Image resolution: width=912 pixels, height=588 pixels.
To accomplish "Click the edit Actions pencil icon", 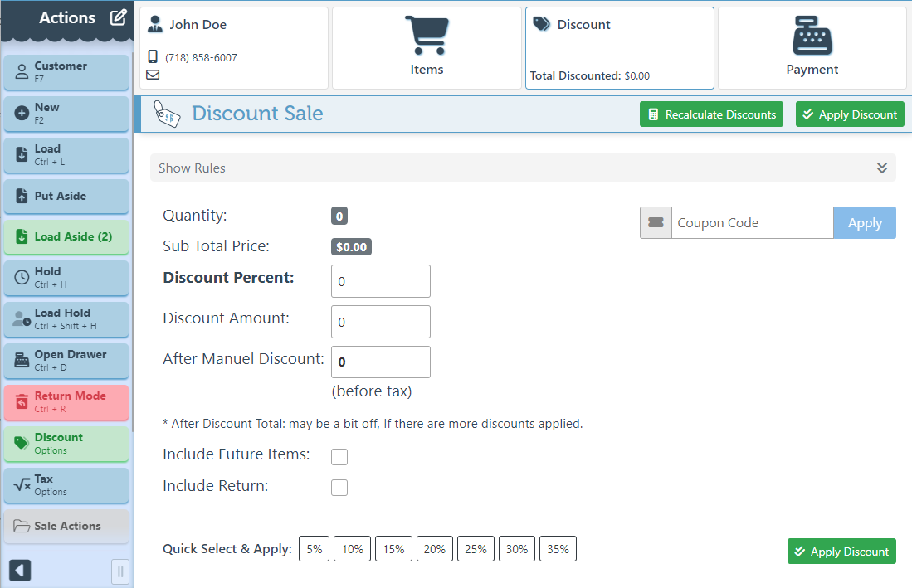I will [119, 17].
